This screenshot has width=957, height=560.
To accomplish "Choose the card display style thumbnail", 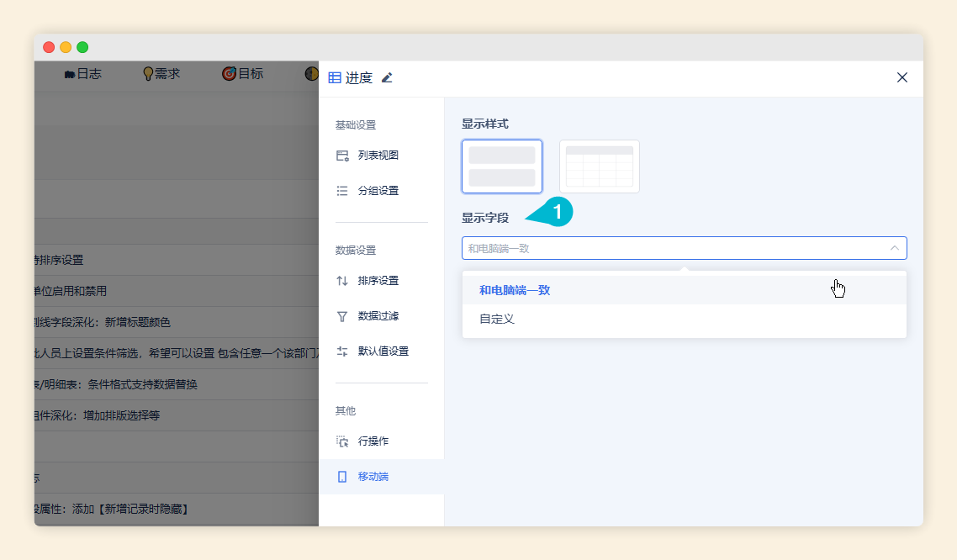I will [502, 166].
